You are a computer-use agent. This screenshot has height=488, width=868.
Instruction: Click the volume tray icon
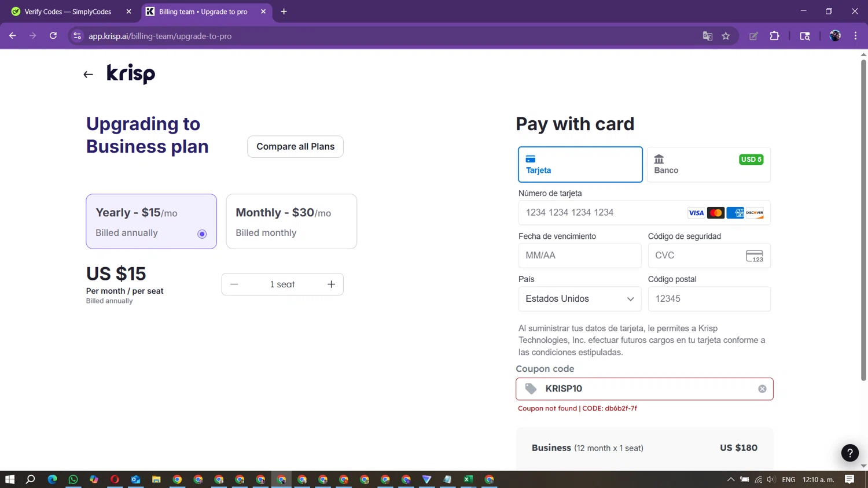[x=771, y=479]
